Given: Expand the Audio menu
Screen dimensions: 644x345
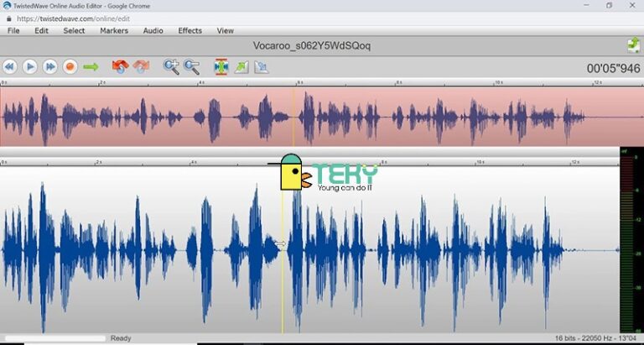Looking at the screenshot, I should (153, 31).
